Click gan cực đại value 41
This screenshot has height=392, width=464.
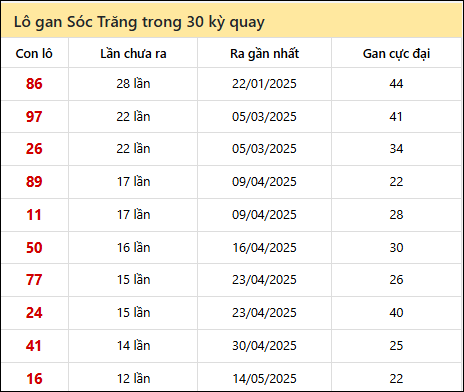tap(396, 117)
